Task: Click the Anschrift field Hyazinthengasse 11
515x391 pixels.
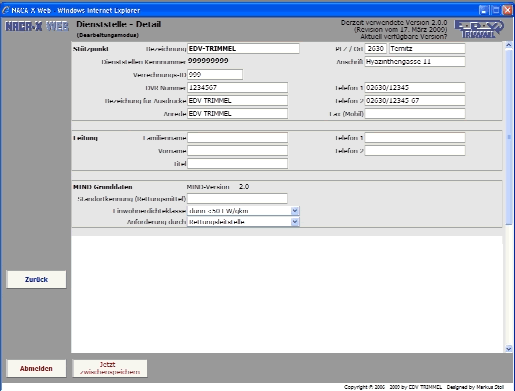Action: pos(415,62)
